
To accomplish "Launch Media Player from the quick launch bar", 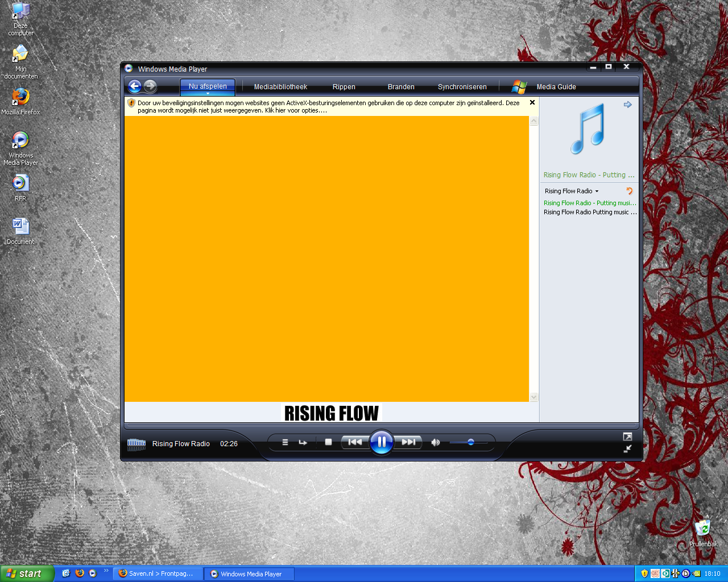I will (93, 573).
